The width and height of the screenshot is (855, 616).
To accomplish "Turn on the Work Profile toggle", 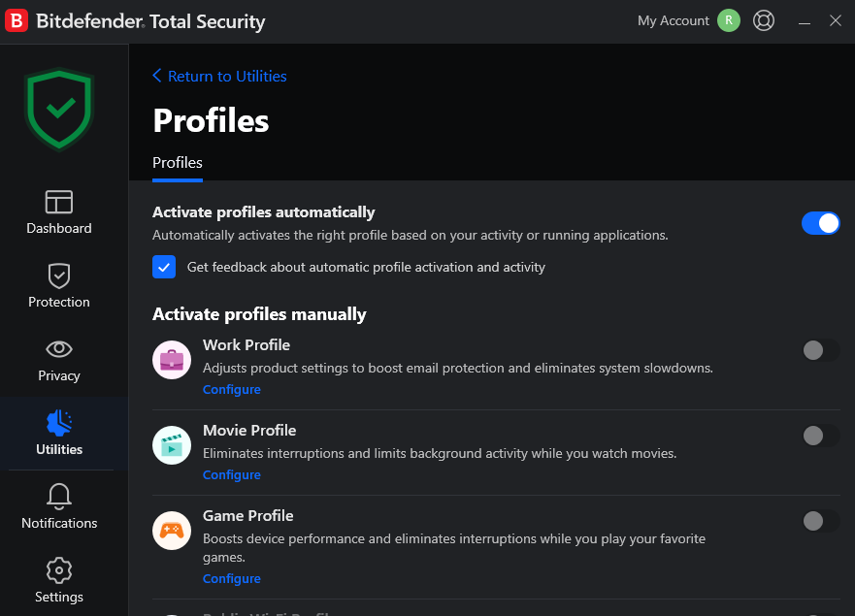I will click(821, 350).
